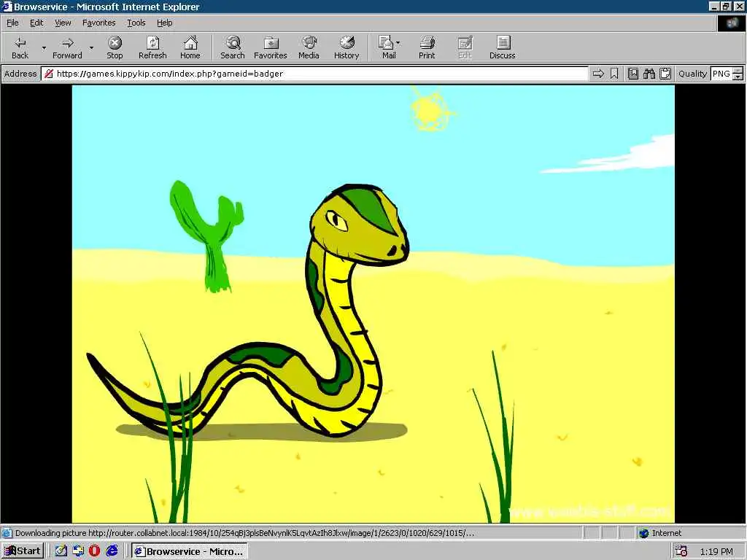Open the Back history dropdown arrow
The height and width of the screenshot is (560, 747).
pyautogui.click(x=43, y=47)
